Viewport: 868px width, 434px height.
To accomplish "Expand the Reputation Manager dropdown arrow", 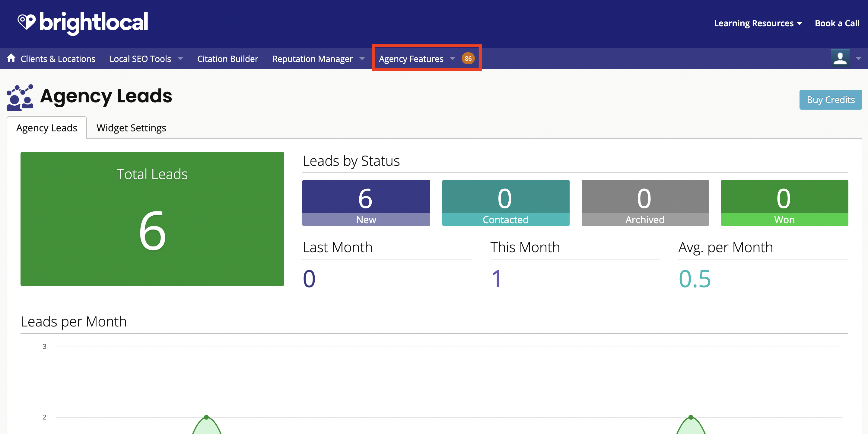I will point(362,59).
